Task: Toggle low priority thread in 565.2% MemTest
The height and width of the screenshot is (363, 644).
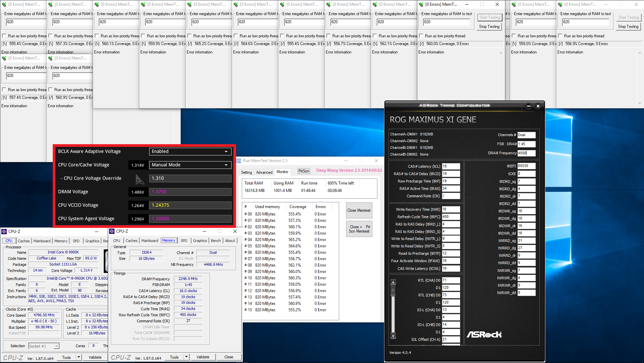Action: point(189,36)
